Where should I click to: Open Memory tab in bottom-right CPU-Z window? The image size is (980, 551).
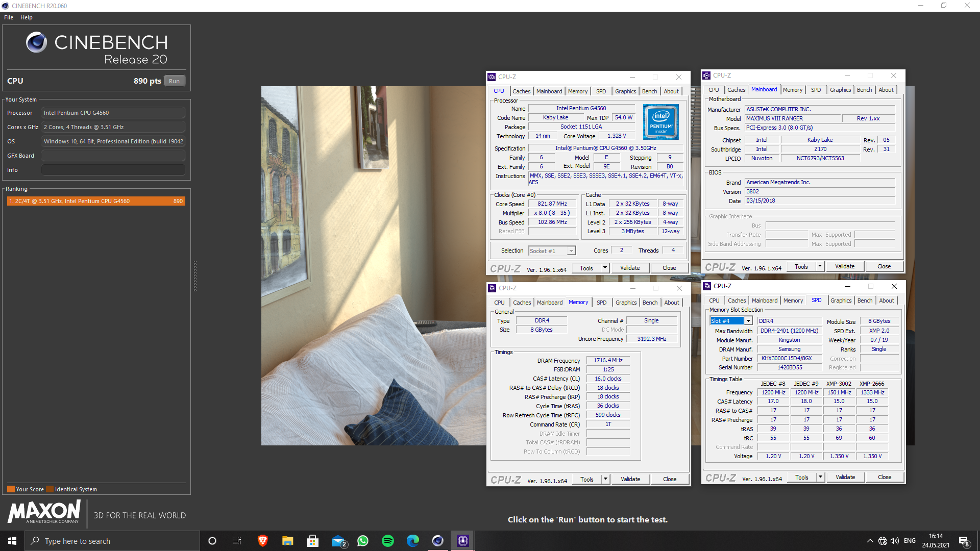tap(793, 300)
